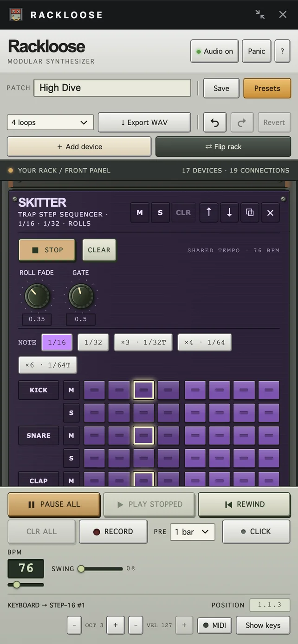Open the pre-roll 1 bar dropdown
Image resolution: width=298 pixels, height=644 pixels.
pyautogui.click(x=193, y=532)
